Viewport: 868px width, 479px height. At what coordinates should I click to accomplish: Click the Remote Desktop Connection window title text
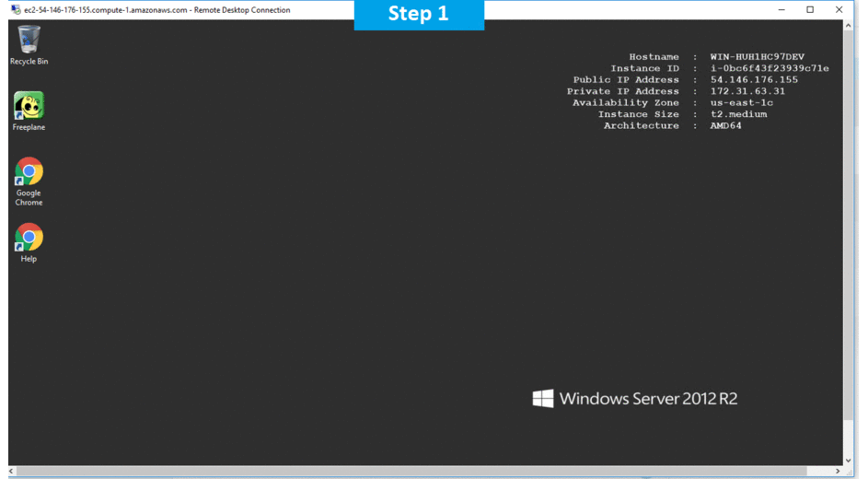(x=156, y=10)
